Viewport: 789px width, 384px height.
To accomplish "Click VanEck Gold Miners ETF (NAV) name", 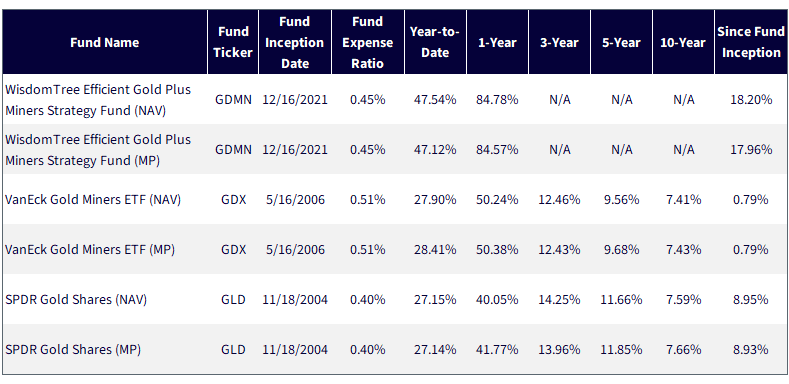I will (x=93, y=200).
